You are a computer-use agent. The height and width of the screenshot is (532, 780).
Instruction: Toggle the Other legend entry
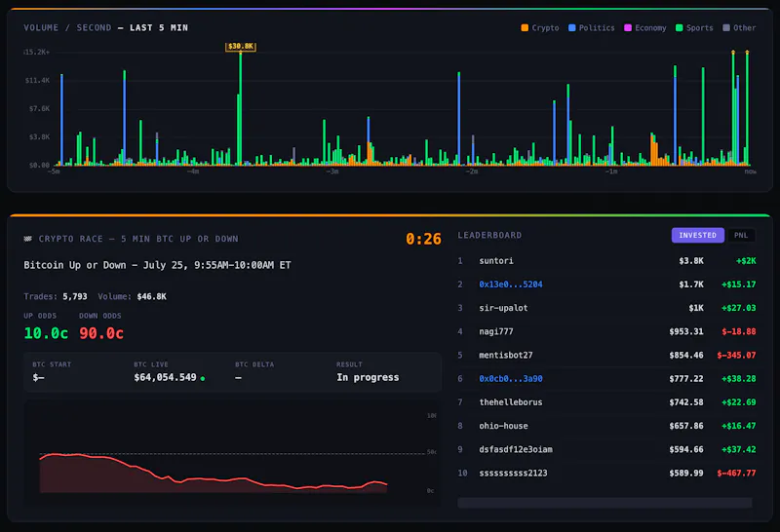click(x=739, y=28)
